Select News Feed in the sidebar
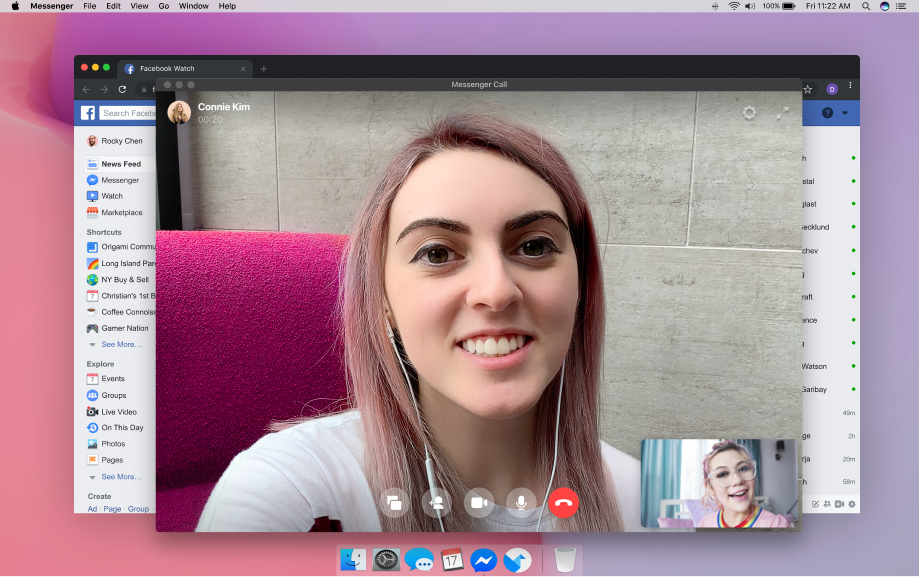Image resolution: width=919 pixels, height=577 pixels. [x=120, y=164]
